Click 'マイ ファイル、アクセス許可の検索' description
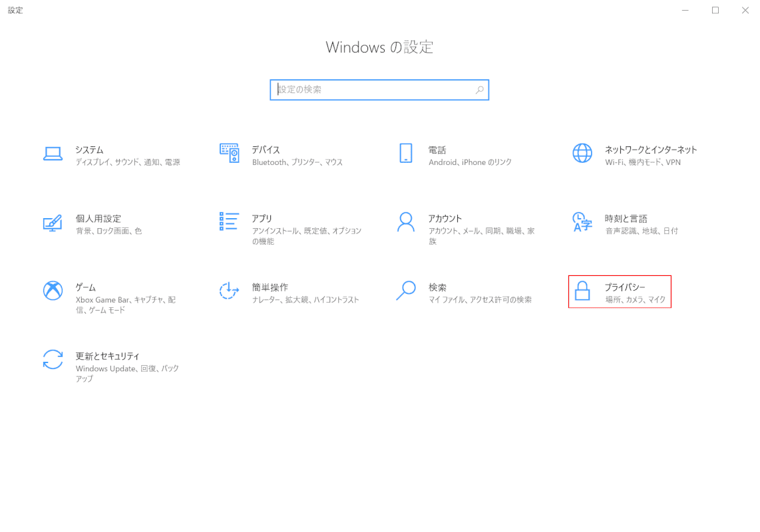This screenshot has width=760, height=532. [x=480, y=300]
